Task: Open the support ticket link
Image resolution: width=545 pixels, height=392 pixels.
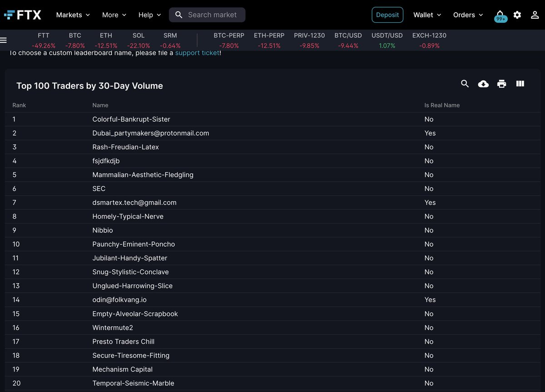Action: point(197,53)
